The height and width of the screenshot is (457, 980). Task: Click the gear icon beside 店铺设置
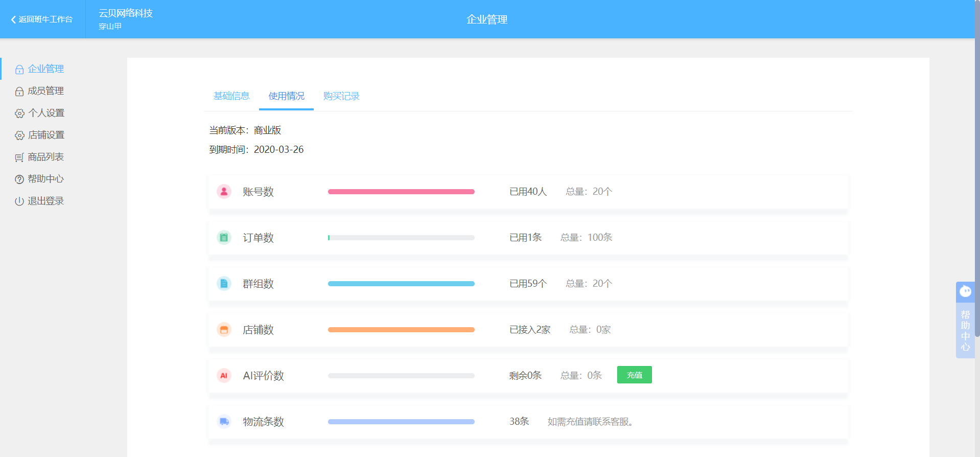pos(19,135)
